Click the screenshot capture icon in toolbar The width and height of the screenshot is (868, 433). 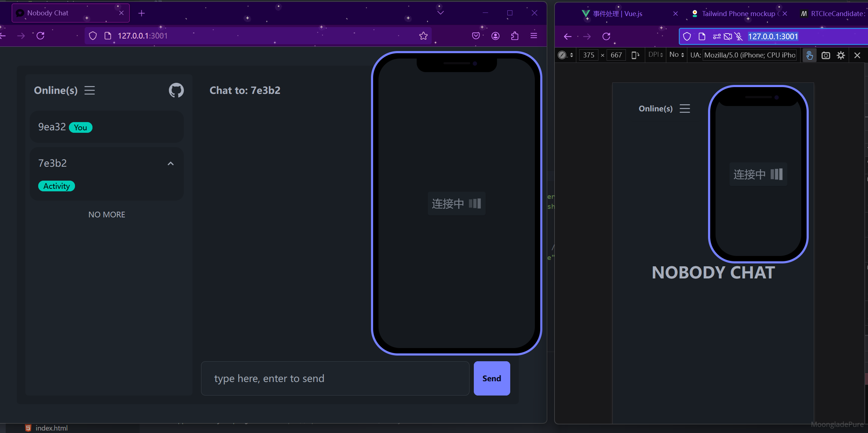826,55
